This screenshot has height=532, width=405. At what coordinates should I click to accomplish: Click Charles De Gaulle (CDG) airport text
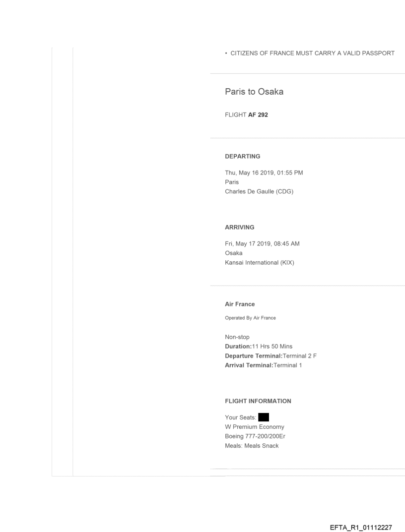pos(259,191)
